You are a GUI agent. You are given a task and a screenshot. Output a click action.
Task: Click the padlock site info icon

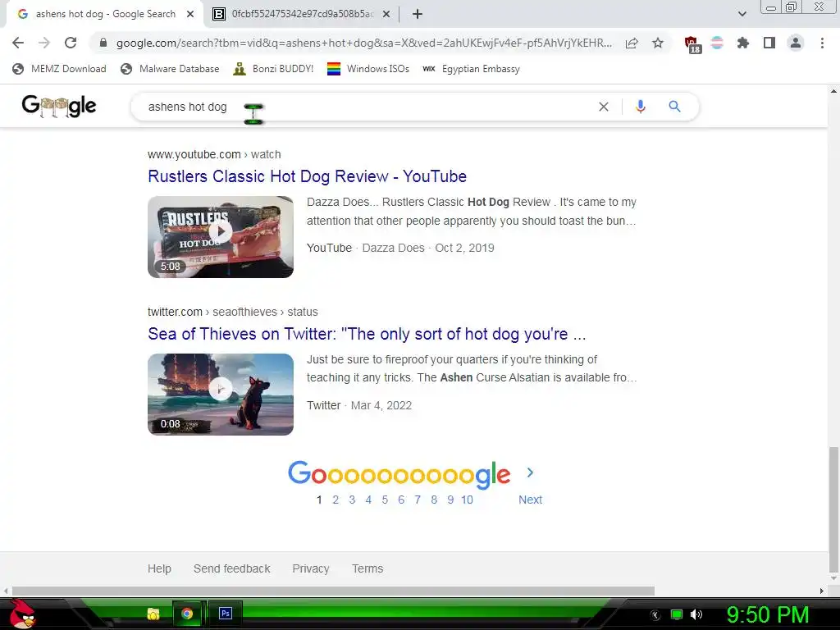(103, 43)
